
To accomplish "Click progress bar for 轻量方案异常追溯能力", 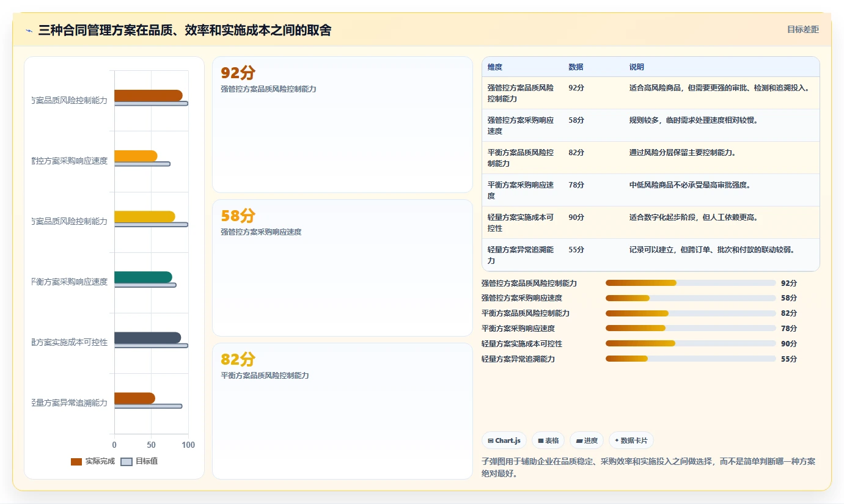I will [x=691, y=359].
